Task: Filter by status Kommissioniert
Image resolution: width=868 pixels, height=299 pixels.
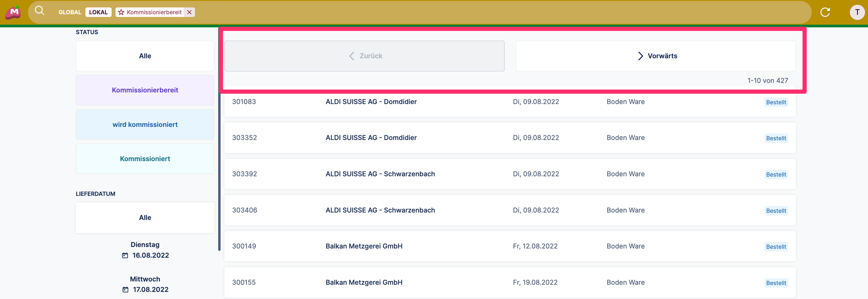Action: click(145, 159)
